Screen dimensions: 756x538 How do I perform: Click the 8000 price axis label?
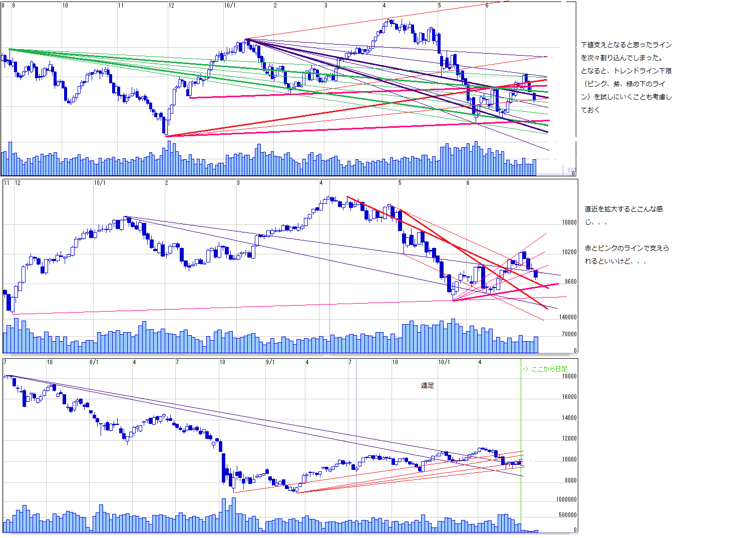[x=570, y=480]
